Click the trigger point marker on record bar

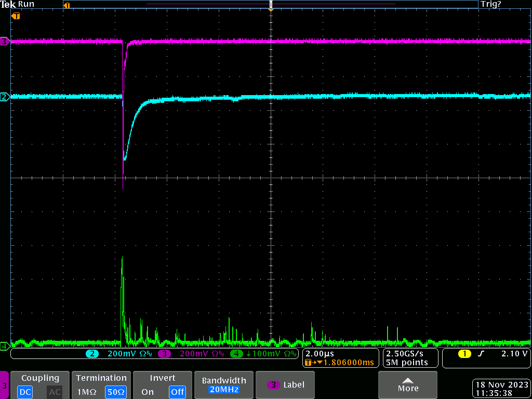click(271, 5)
